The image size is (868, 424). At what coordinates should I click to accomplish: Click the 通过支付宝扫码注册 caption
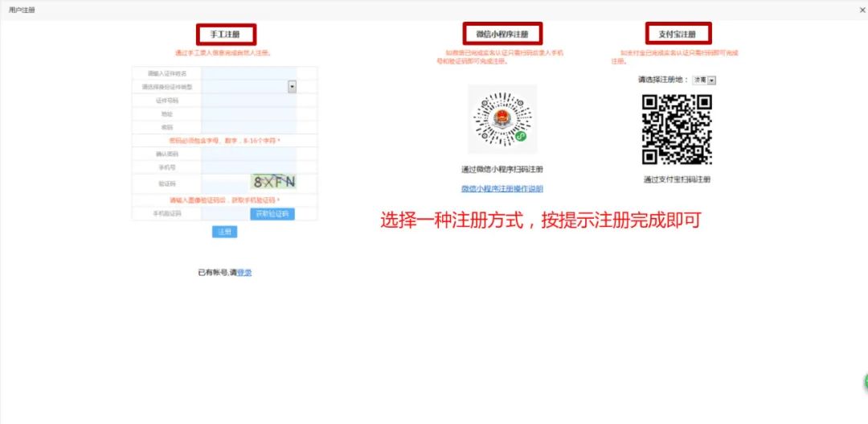click(x=677, y=179)
